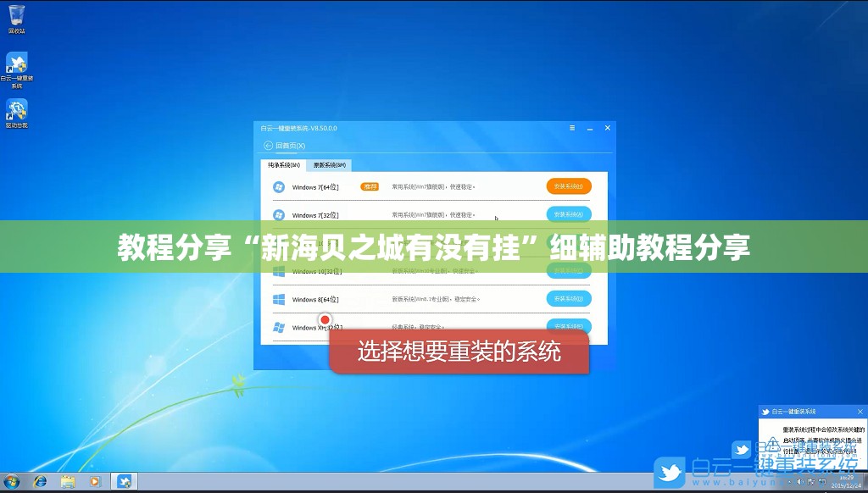The width and height of the screenshot is (868, 493).
Task: Open the Windows Start menu orb
Action: (11, 481)
